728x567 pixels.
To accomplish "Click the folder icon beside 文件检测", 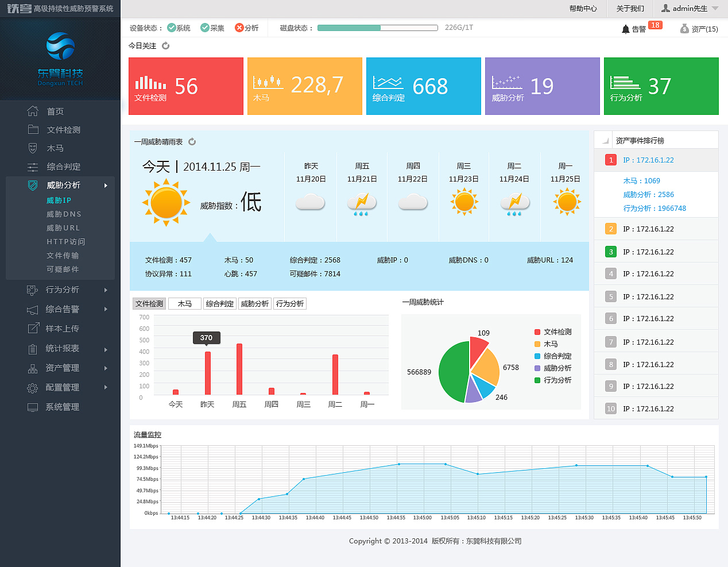I will [x=33, y=129].
